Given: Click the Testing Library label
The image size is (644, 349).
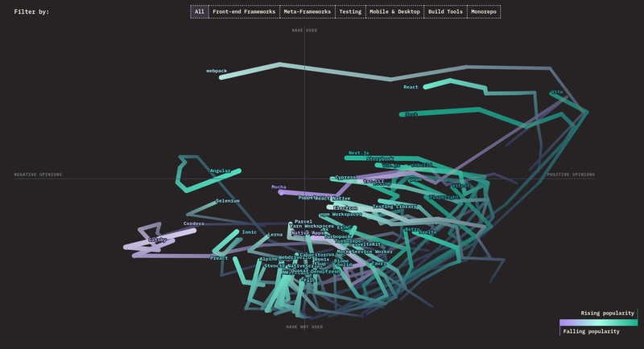Looking at the screenshot, I should (x=394, y=207).
